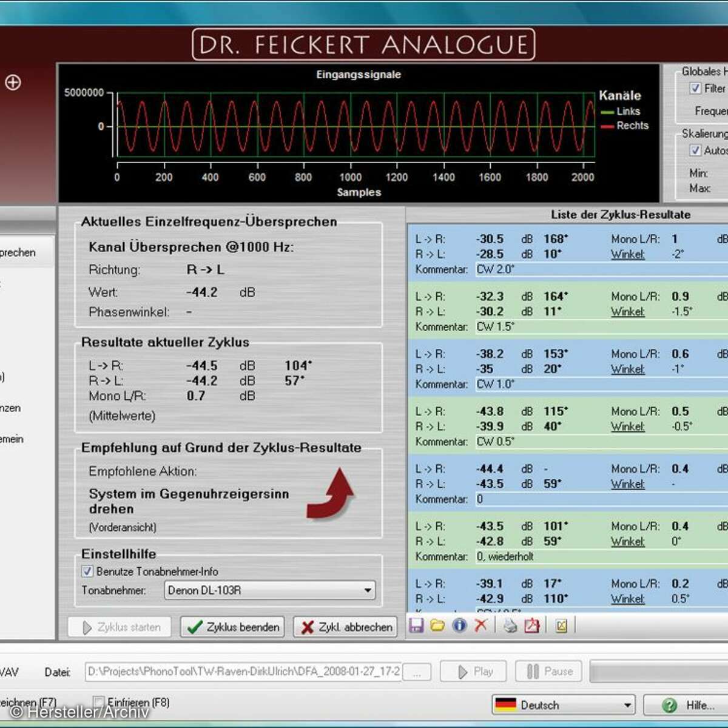Delete result with red X icon
Screen dimensions: 728x728
[480, 625]
